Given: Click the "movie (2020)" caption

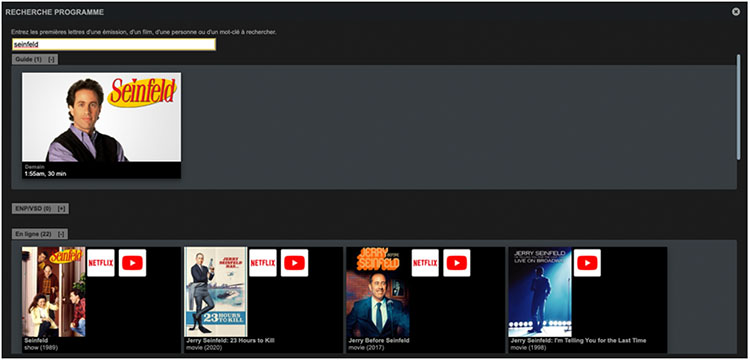Looking at the screenshot, I should coord(204,347).
